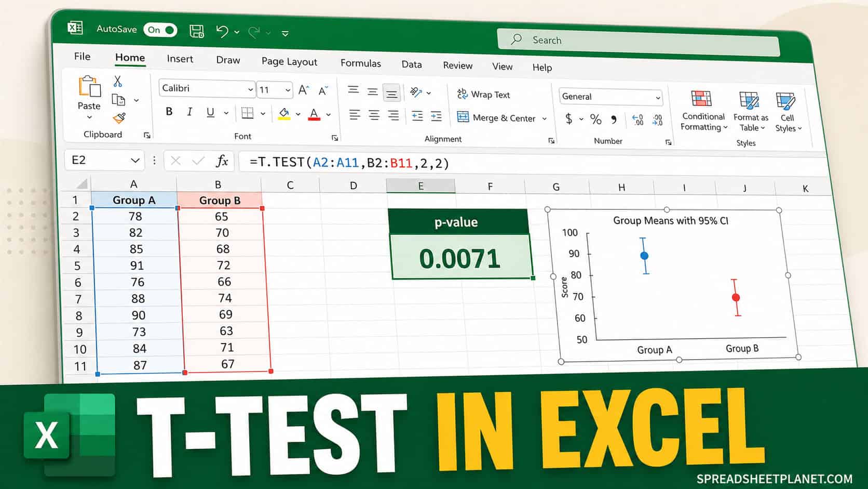Select the Format Painter brush
Image resolution: width=868 pixels, height=489 pixels.
[x=119, y=118]
